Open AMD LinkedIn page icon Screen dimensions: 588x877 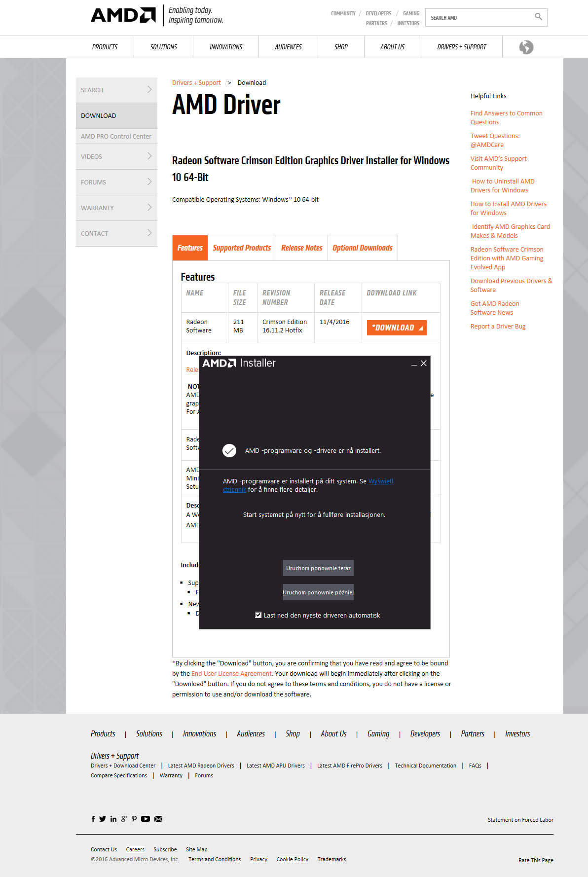(113, 819)
